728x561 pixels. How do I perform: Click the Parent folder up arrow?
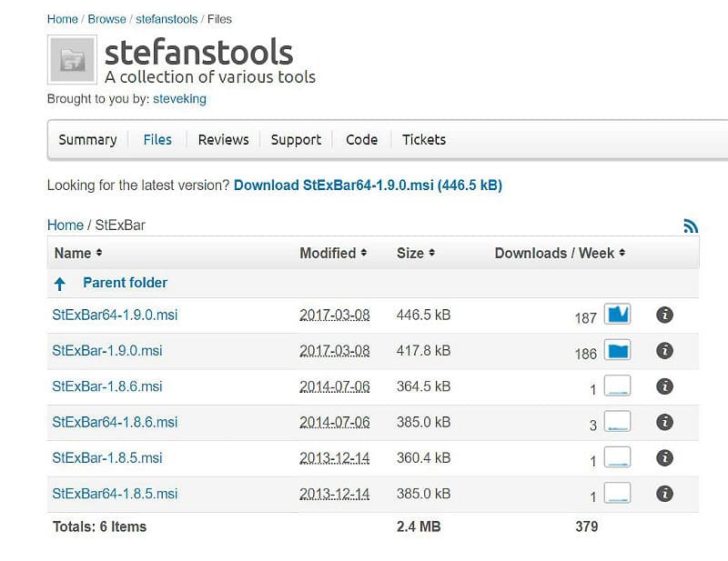[x=60, y=284]
